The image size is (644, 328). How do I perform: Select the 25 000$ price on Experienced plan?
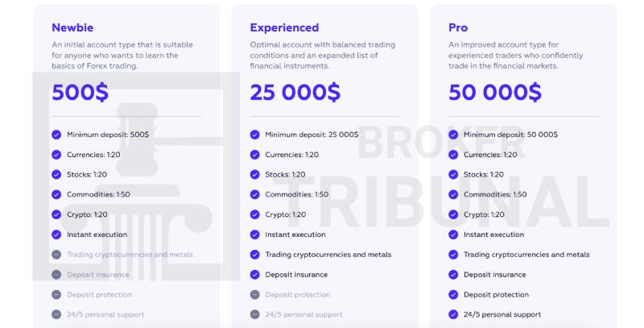click(295, 92)
